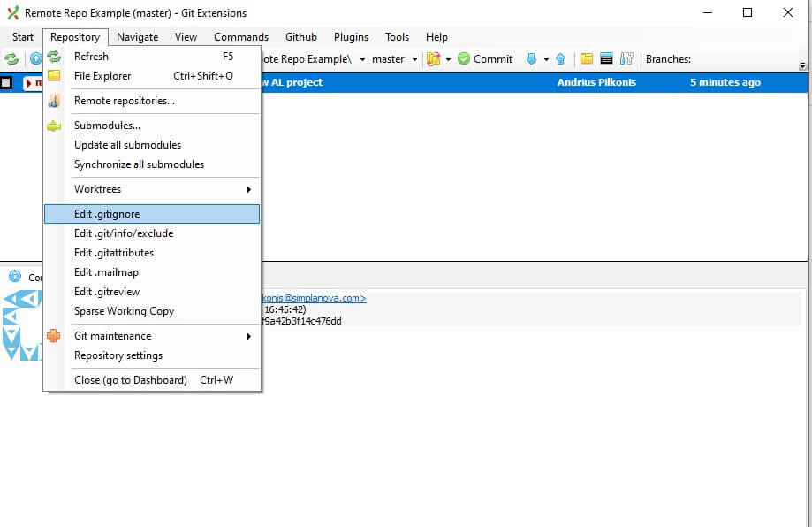Viewport: 812px width, 527px height.
Task: Click the author email link
Action: [314, 298]
